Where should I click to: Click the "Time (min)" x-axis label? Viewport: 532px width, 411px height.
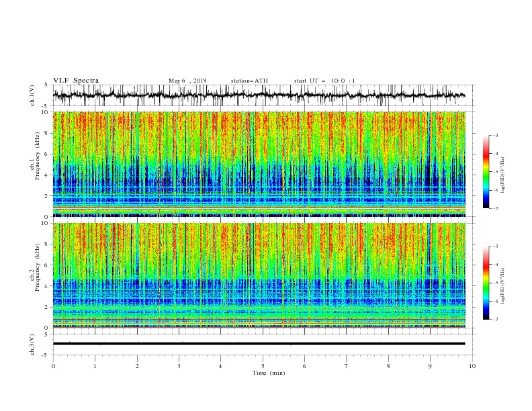pos(269,373)
